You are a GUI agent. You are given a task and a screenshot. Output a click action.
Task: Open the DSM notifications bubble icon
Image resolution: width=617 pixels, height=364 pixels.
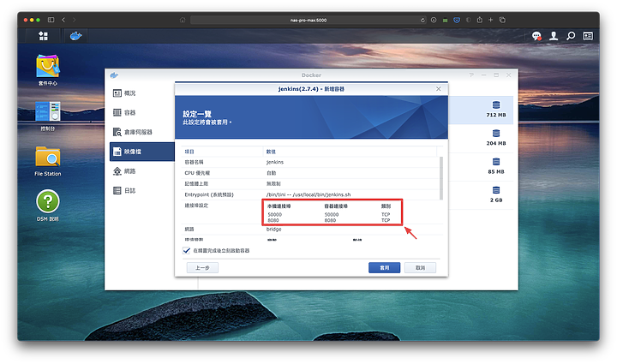[x=536, y=36]
